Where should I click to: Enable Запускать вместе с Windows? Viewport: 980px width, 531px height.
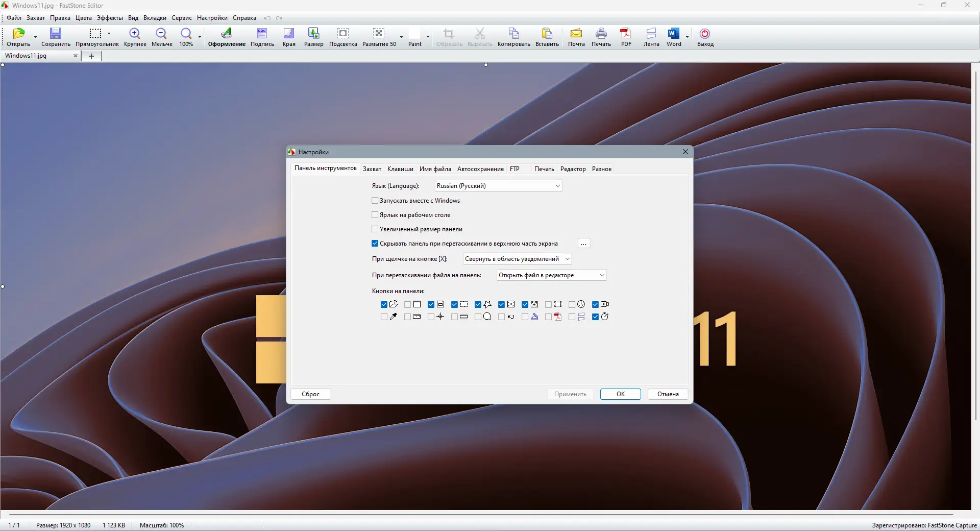tap(375, 201)
